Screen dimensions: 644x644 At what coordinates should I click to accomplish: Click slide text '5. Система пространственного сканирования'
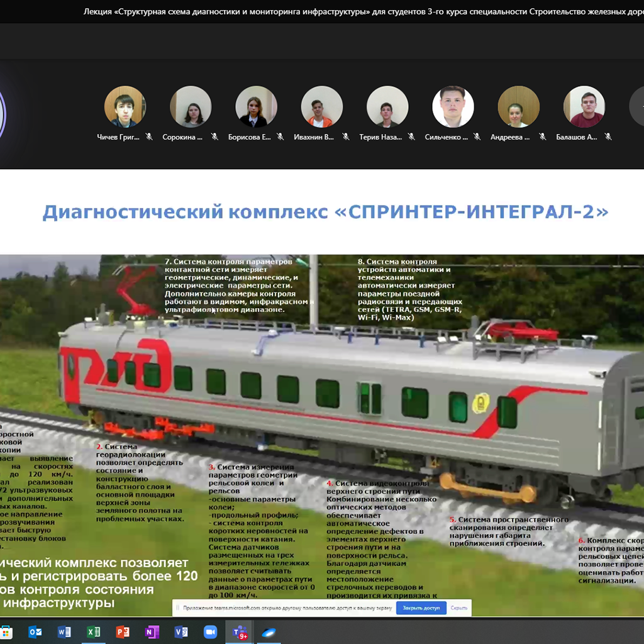point(509,524)
